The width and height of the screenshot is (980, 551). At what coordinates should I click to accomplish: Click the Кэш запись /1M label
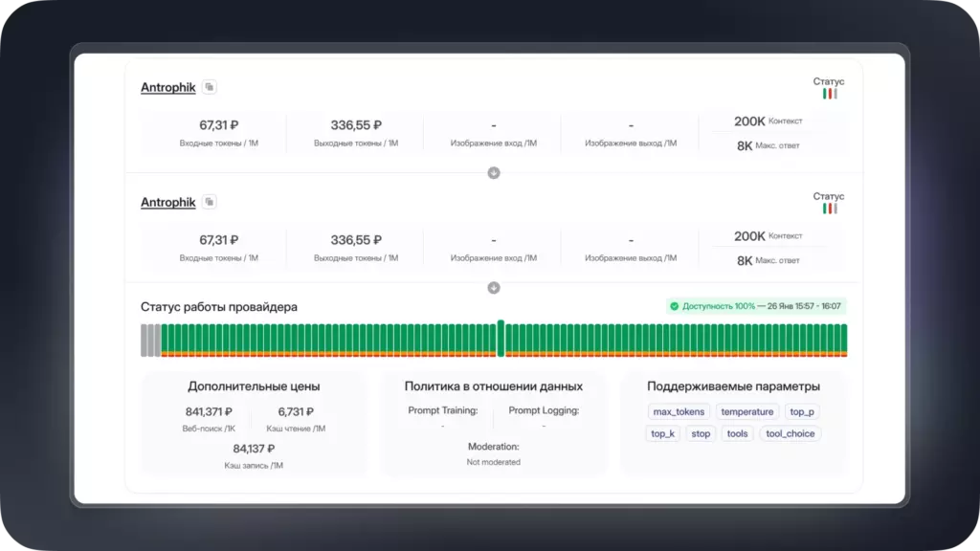tap(254, 466)
